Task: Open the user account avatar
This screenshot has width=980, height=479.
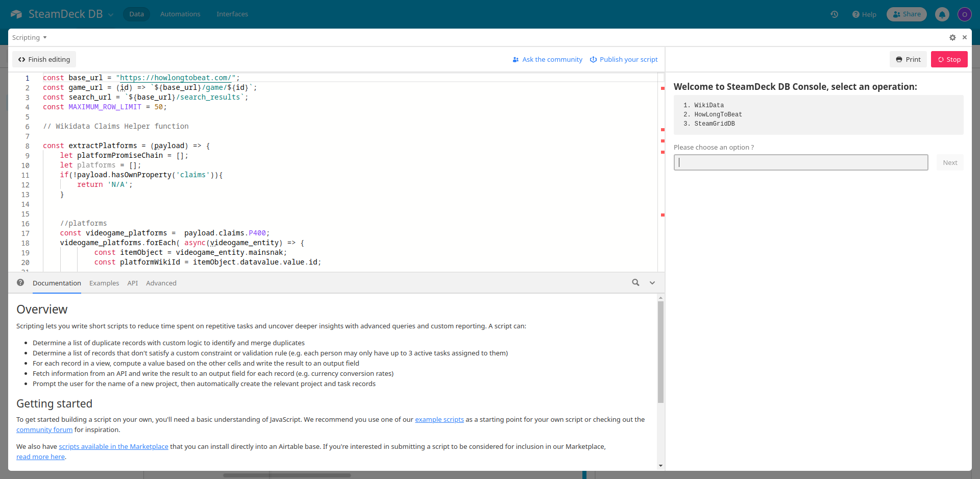Action: click(964, 14)
